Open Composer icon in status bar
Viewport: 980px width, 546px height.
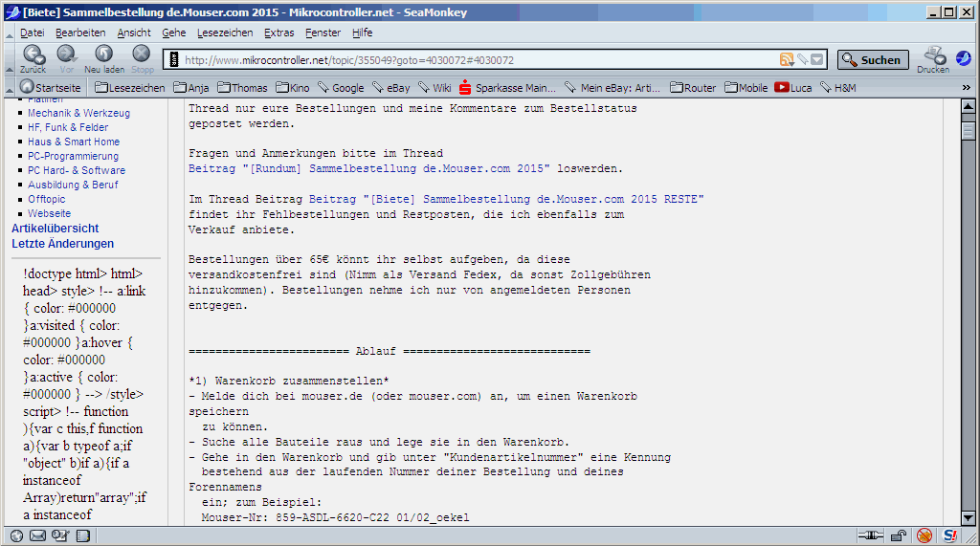60,535
